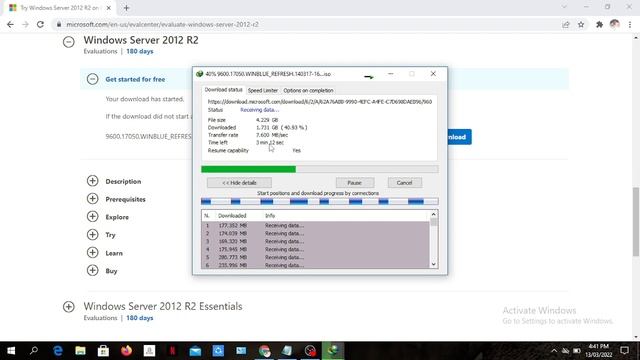Open File Explorer from the taskbar
This screenshot has width=640, height=360.
[80, 351]
